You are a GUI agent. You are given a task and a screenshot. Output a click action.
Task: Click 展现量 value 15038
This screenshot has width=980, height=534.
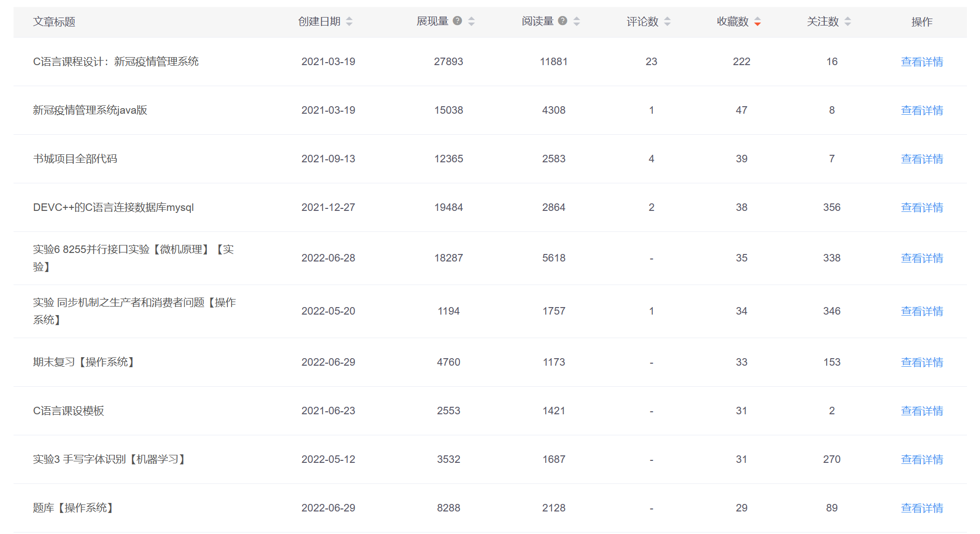click(448, 110)
